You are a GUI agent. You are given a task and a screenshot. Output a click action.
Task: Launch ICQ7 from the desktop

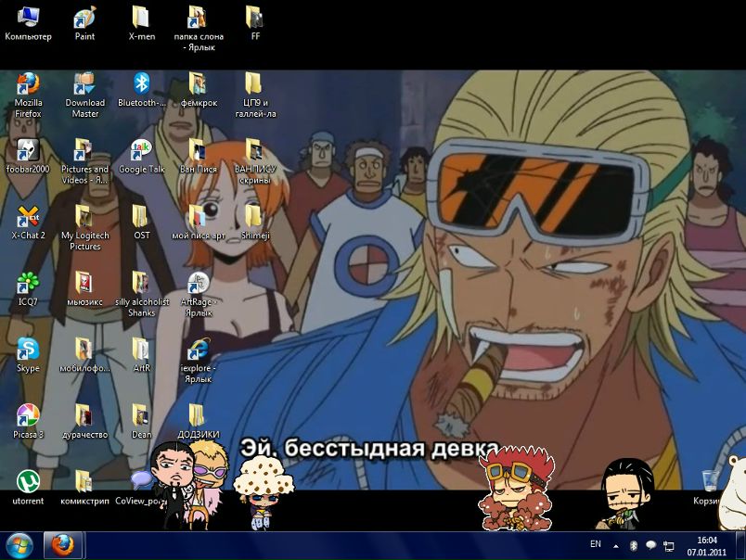(28, 284)
